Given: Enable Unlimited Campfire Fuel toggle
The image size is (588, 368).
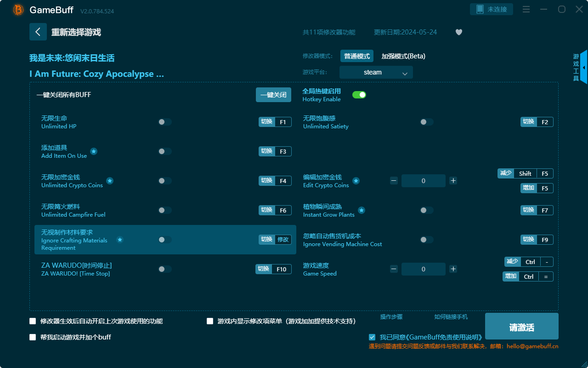Looking at the screenshot, I should coord(165,210).
